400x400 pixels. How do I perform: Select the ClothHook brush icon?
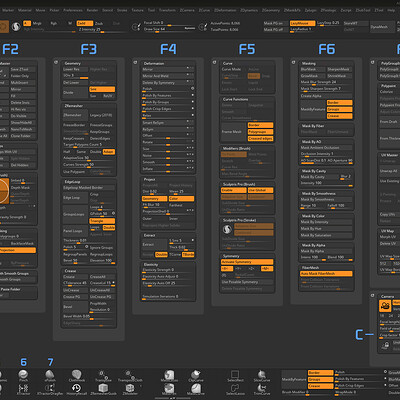(x=77, y=375)
